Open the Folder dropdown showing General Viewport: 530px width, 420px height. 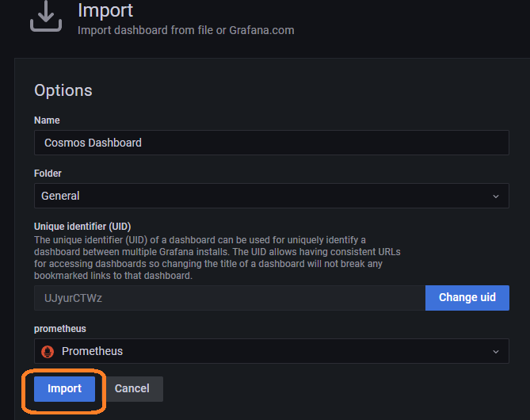pos(272,196)
